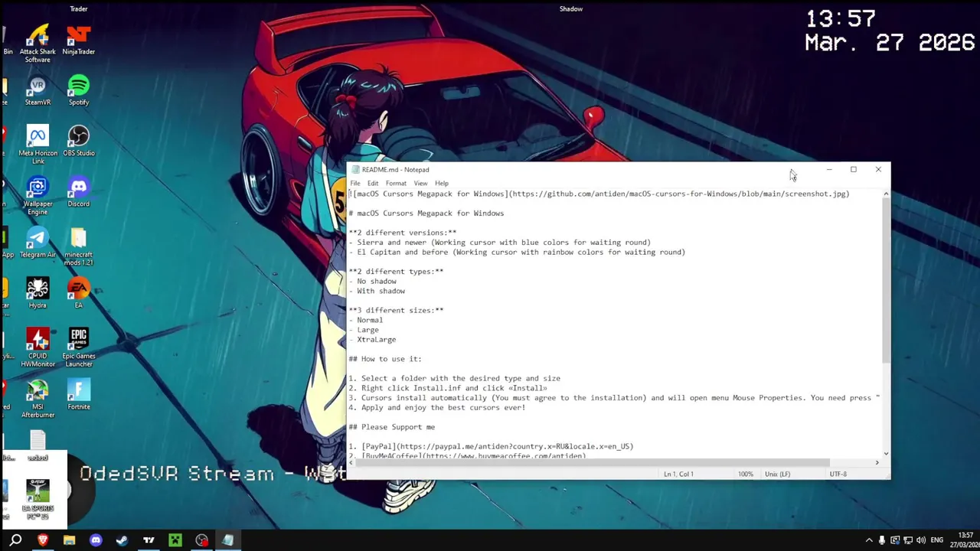Click the "- With shadow" text line
The image size is (980, 551).
coord(377,292)
